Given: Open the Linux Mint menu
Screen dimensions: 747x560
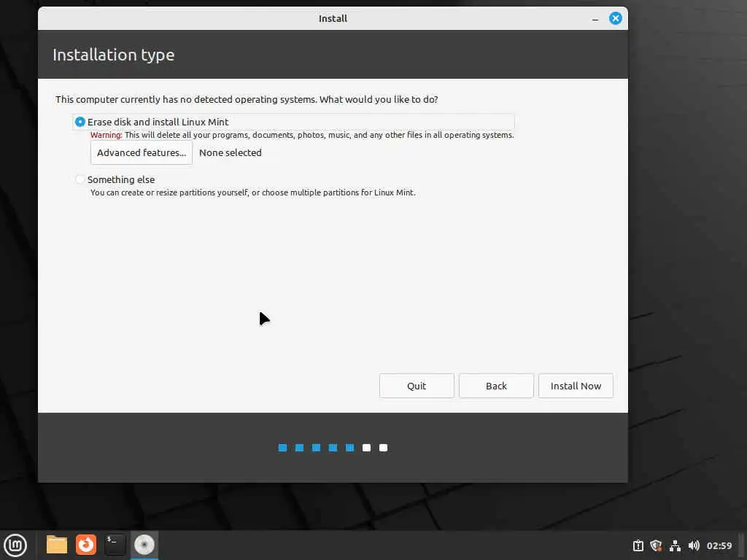Looking at the screenshot, I should (15, 545).
